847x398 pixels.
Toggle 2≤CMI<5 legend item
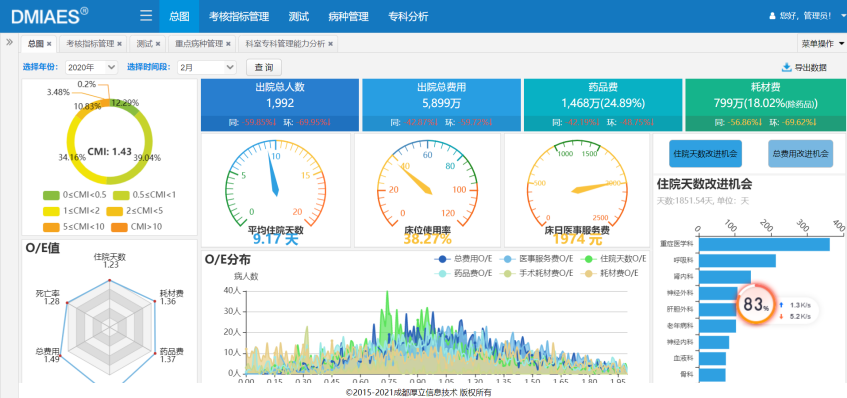tap(135, 211)
